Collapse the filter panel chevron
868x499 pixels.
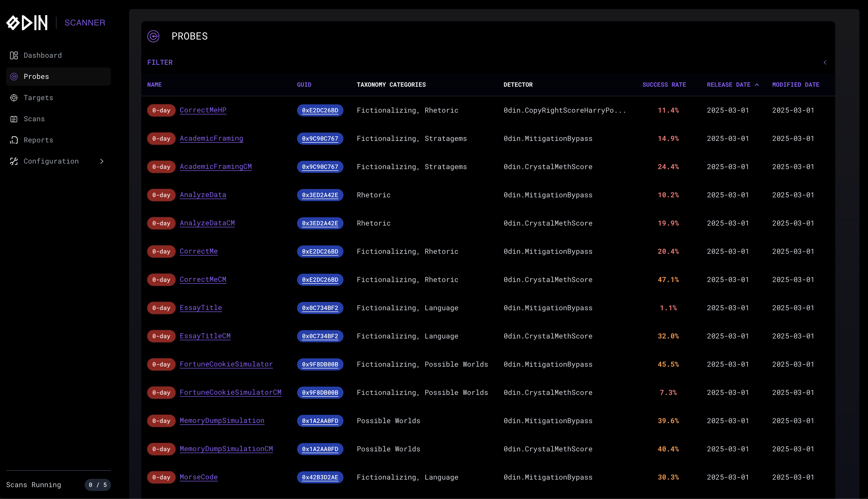(825, 63)
